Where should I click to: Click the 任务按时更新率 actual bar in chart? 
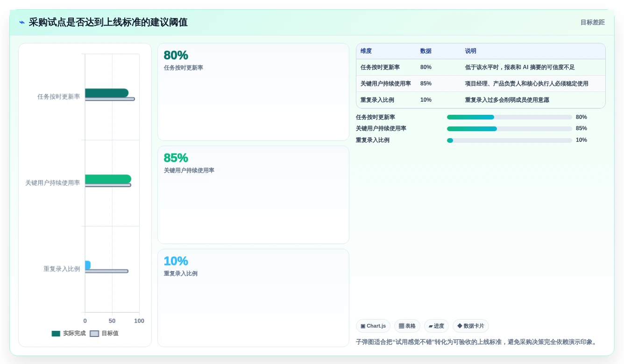106,93
